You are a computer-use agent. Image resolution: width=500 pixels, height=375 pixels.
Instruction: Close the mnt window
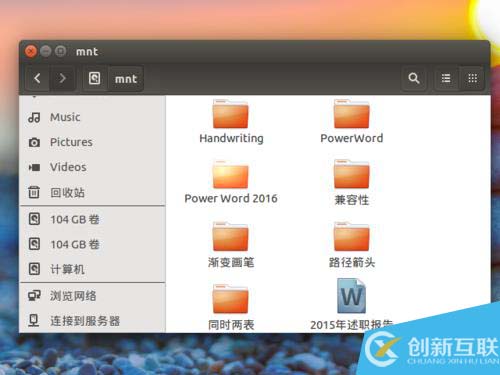click(x=30, y=51)
